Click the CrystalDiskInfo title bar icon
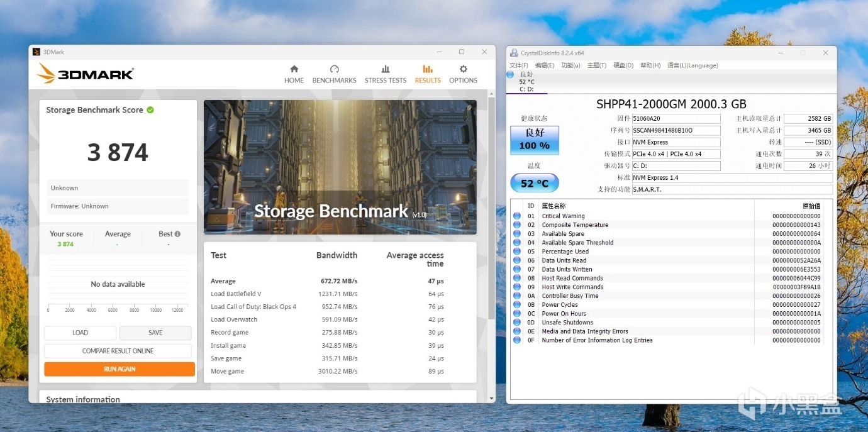 coord(514,53)
